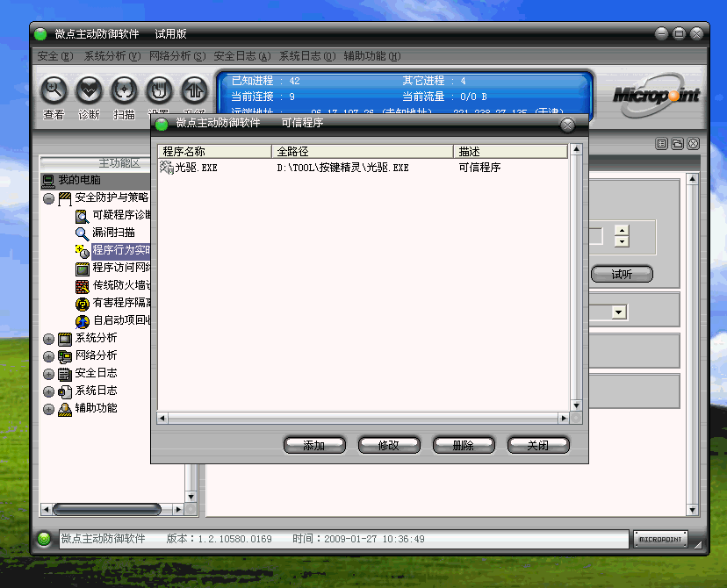The width and height of the screenshot is (727, 588).
Task: Click scroll-up arrow of trusted program list
Action: pyautogui.click(x=576, y=149)
